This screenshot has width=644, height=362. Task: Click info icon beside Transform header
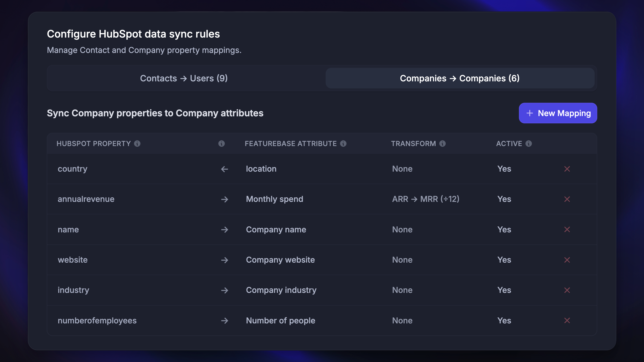(x=442, y=143)
